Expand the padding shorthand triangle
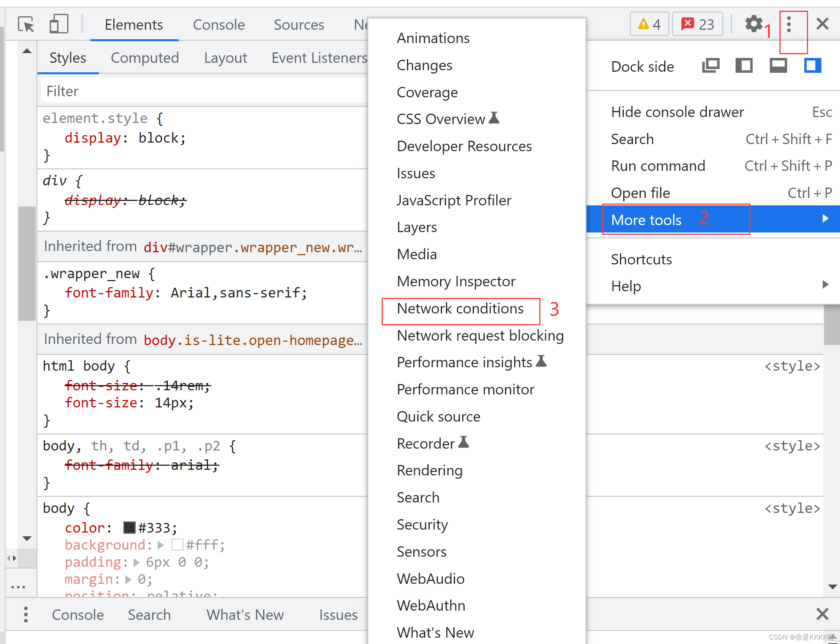The height and width of the screenshot is (644, 840). point(136,562)
